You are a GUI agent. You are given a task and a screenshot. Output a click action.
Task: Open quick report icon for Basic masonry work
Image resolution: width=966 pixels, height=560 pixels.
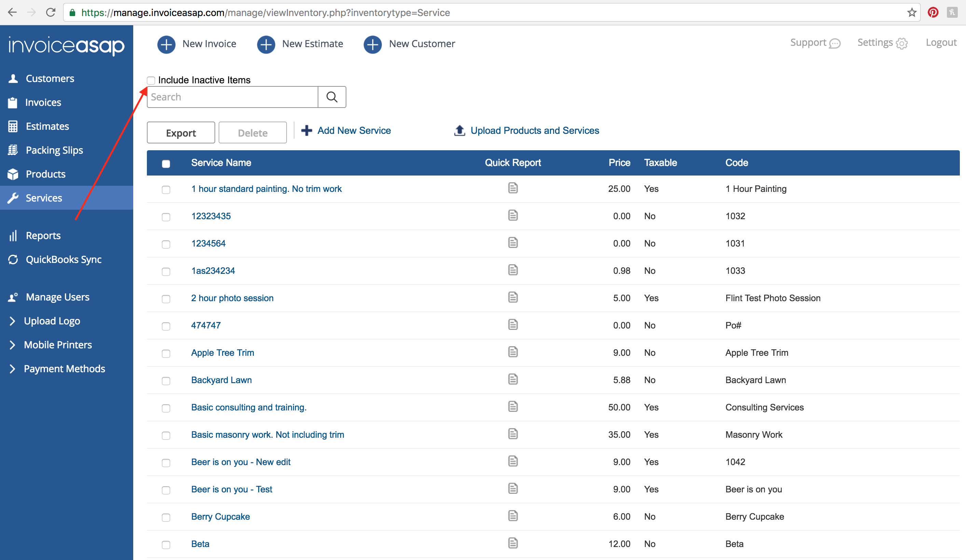click(513, 434)
